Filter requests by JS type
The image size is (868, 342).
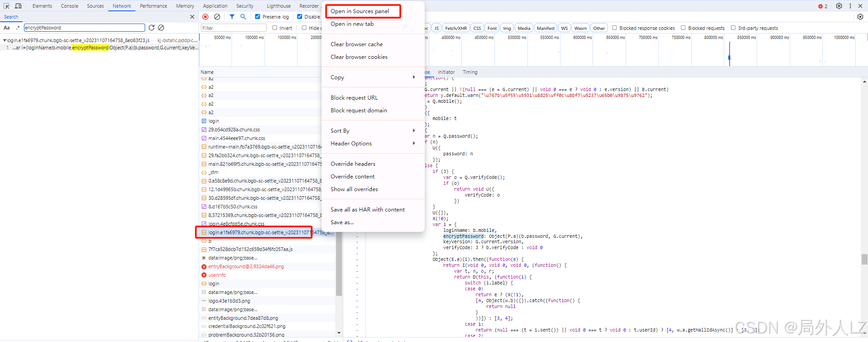coord(436,28)
